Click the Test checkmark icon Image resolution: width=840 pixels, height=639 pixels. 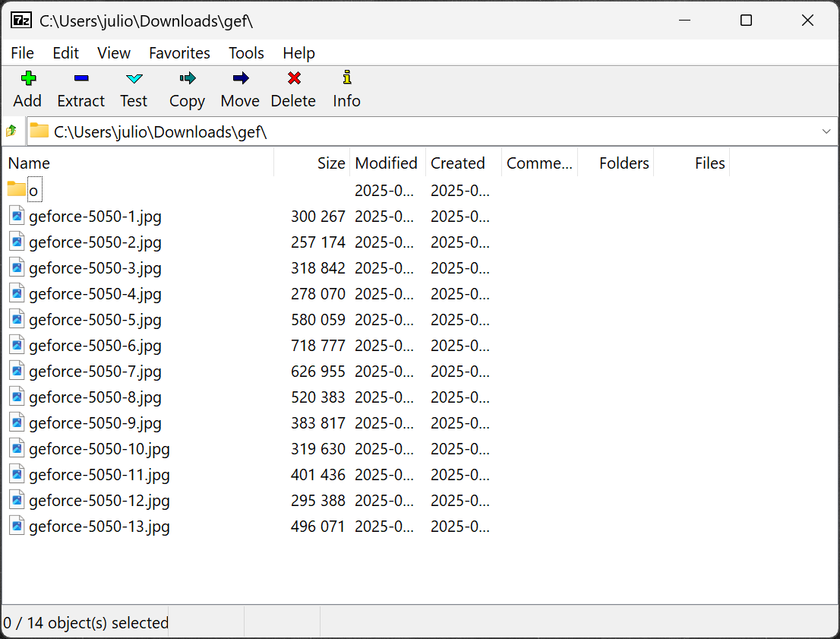pos(134,79)
